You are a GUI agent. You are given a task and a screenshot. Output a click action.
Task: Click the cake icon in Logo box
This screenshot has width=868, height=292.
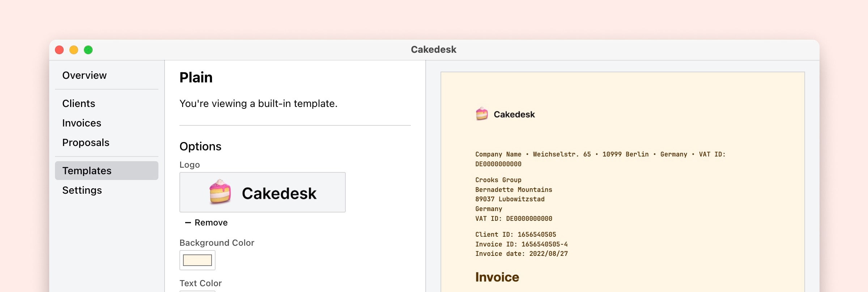(x=220, y=192)
